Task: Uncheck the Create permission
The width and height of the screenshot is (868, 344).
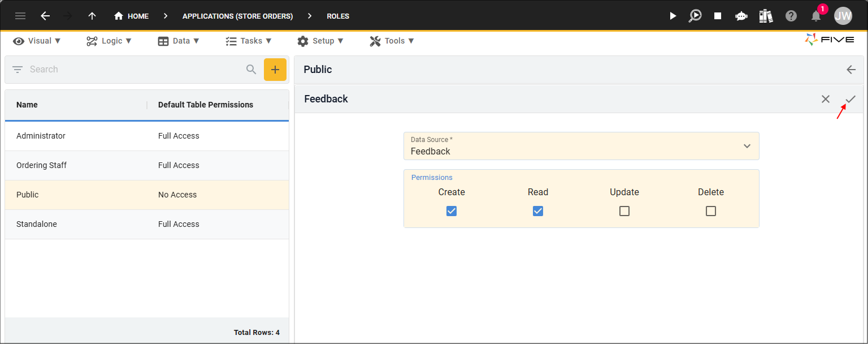Action: point(452,211)
